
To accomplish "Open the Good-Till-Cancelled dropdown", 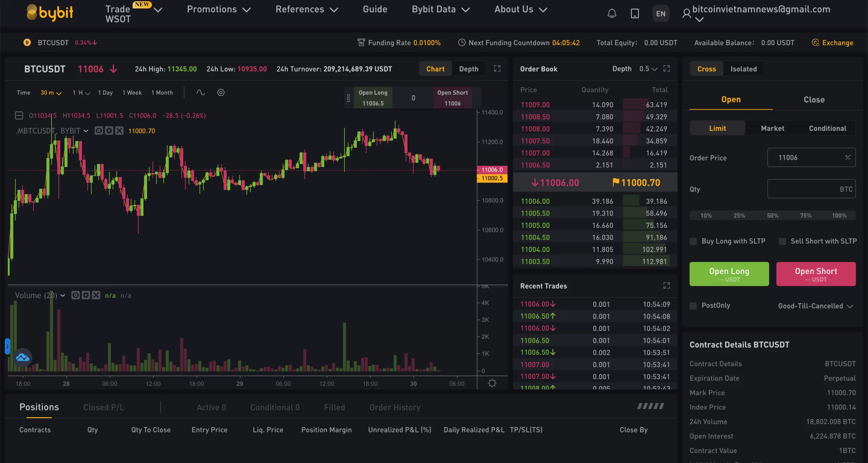I will click(x=815, y=306).
